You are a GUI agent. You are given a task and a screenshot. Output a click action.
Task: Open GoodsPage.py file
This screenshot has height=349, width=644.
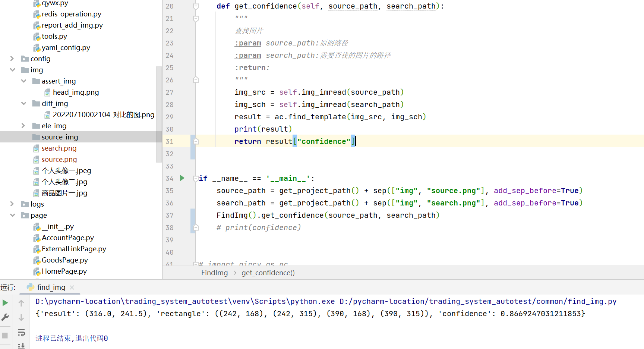click(x=65, y=260)
